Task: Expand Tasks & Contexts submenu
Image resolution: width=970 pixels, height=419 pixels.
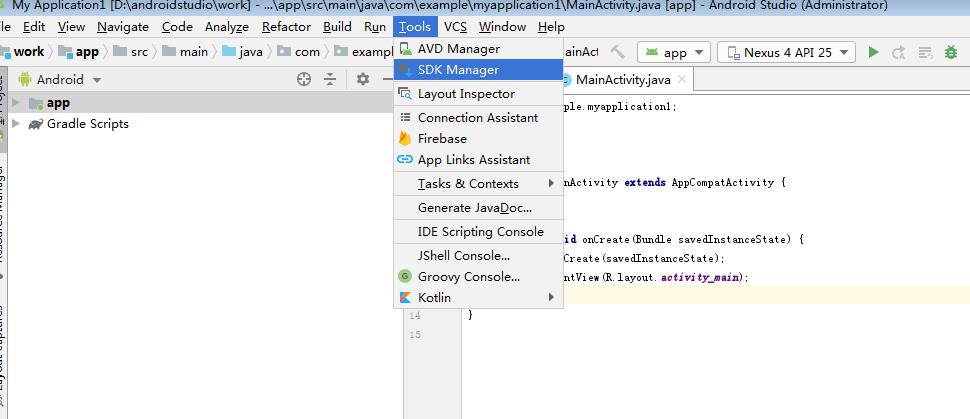Action: pyautogui.click(x=478, y=184)
